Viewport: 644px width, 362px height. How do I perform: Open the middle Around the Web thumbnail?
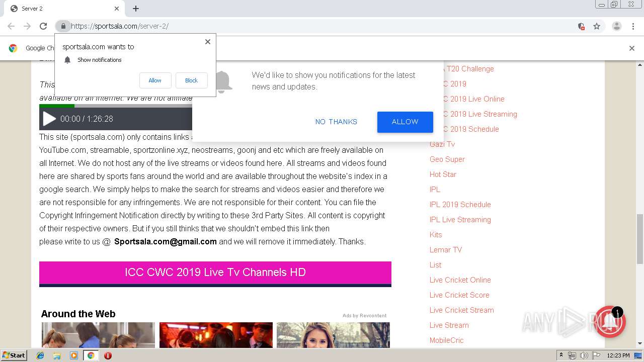point(216,335)
